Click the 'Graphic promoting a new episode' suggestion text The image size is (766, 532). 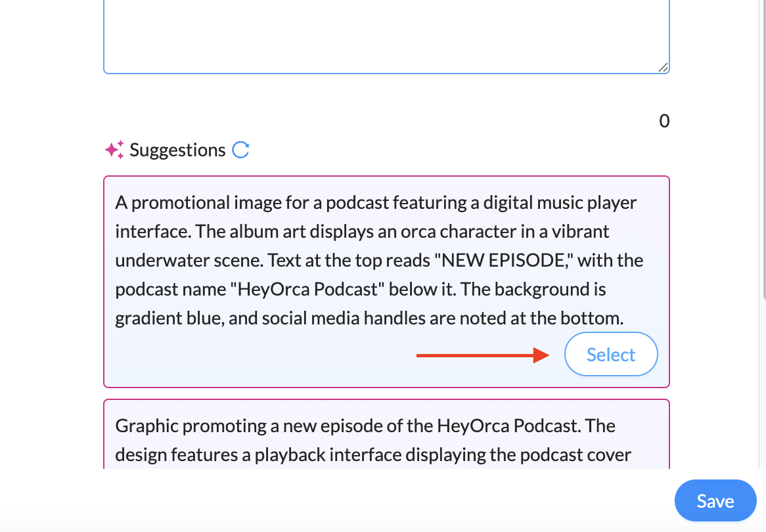point(372,440)
